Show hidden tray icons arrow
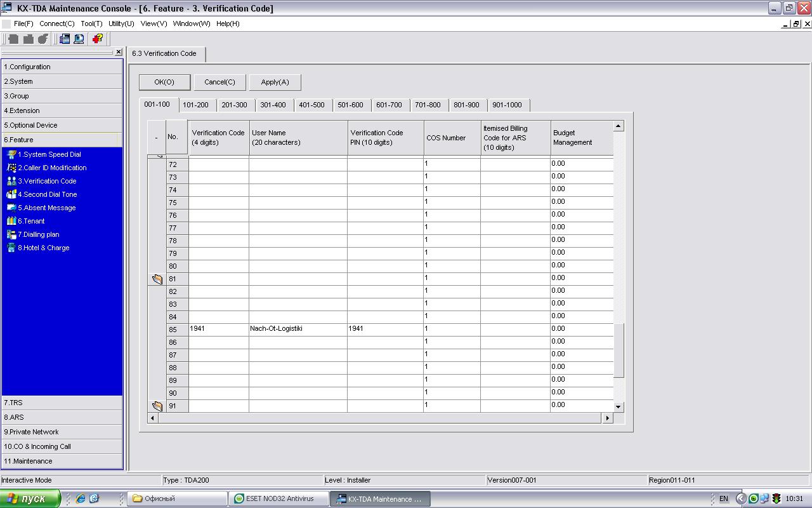The width and height of the screenshot is (812, 508). coord(740,498)
